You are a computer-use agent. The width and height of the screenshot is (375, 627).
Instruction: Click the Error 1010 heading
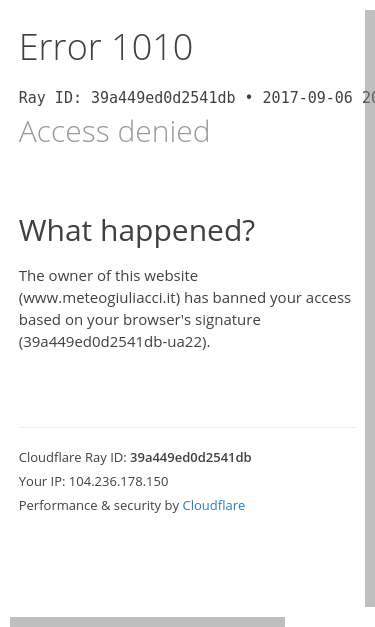106,48
